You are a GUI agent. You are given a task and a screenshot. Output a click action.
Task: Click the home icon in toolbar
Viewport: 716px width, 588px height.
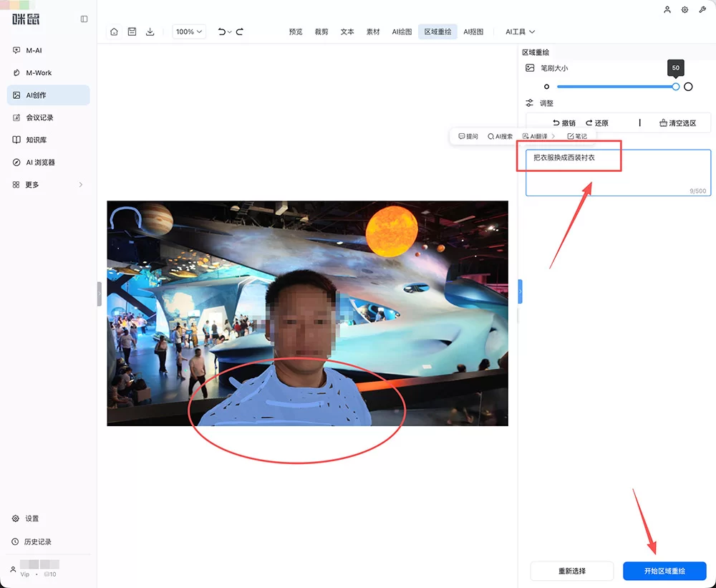pyautogui.click(x=114, y=32)
